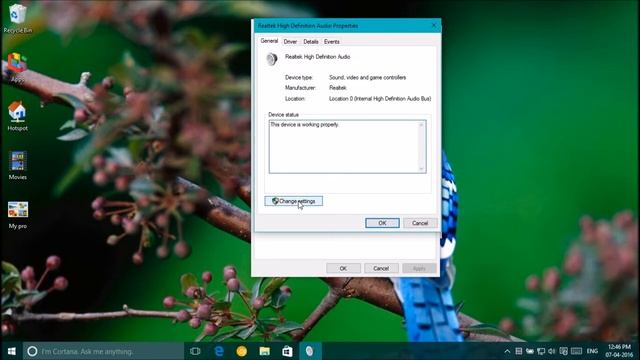
Task: Click Cancel in the background dialog
Action: tap(381, 268)
